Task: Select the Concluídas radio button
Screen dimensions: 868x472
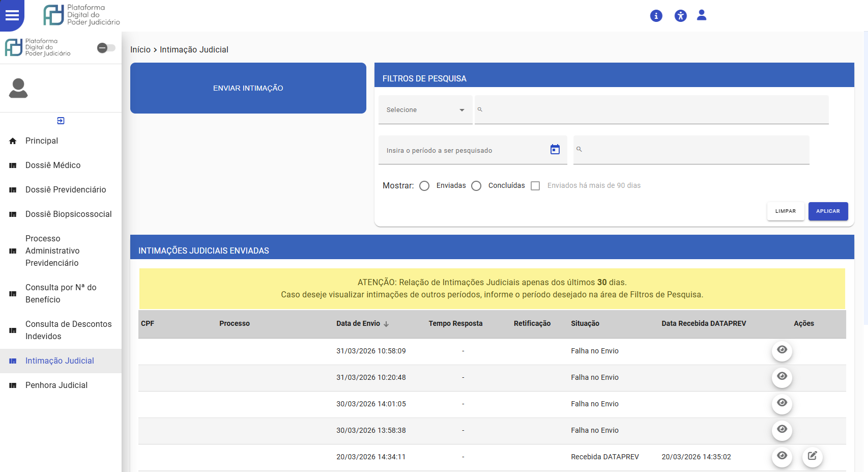Action: (x=476, y=186)
